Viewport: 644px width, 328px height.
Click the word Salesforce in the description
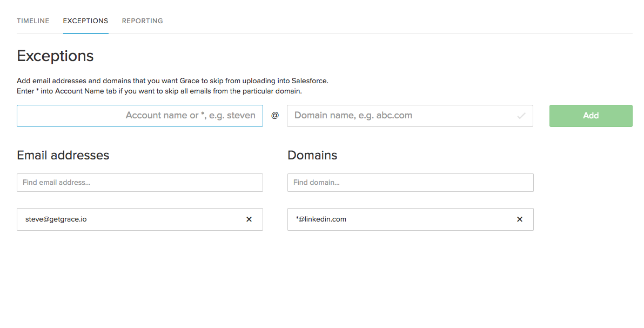[310, 81]
